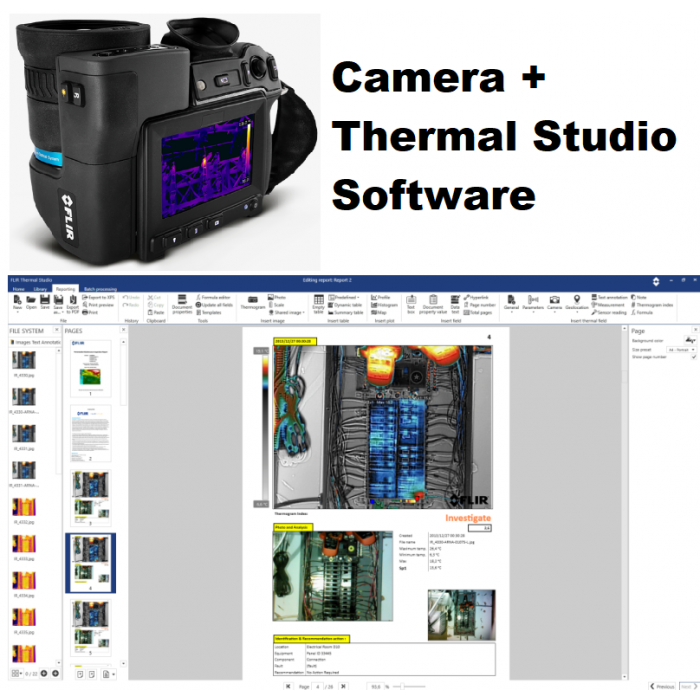Insert a Thermogram image
700x700 pixels.
[x=253, y=303]
